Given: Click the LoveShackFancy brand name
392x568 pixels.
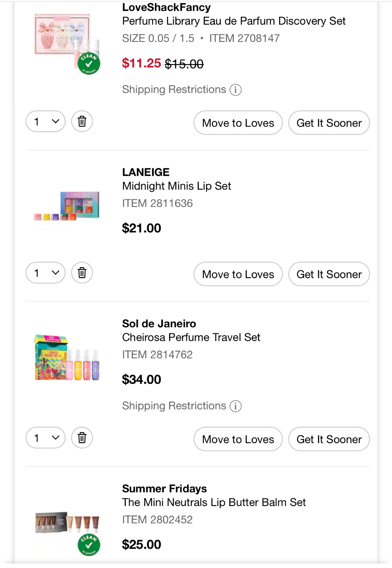Looking at the screenshot, I should coord(166,7).
